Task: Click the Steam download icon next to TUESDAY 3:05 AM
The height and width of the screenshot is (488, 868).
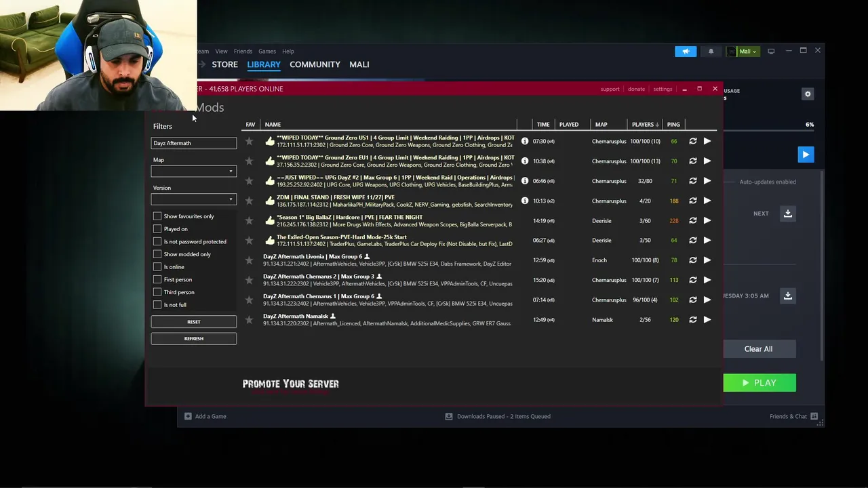Action: click(x=788, y=296)
